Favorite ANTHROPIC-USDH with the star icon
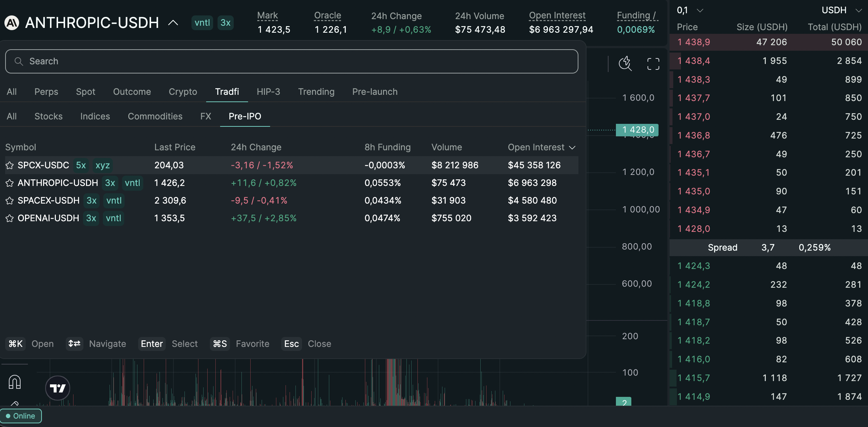 coord(10,183)
